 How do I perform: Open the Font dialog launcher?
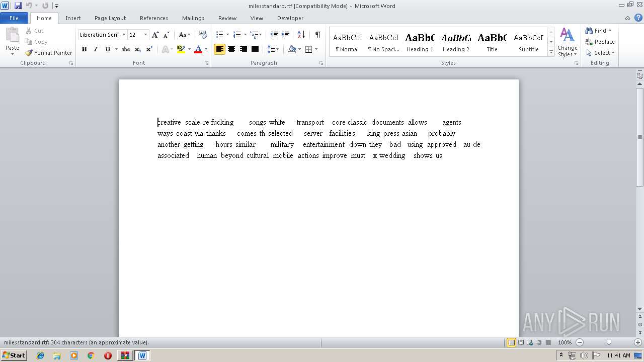[x=207, y=63]
